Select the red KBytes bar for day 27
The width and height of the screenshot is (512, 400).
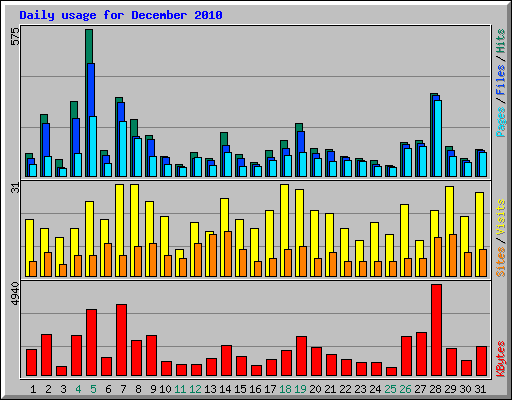tap(421, 354)
